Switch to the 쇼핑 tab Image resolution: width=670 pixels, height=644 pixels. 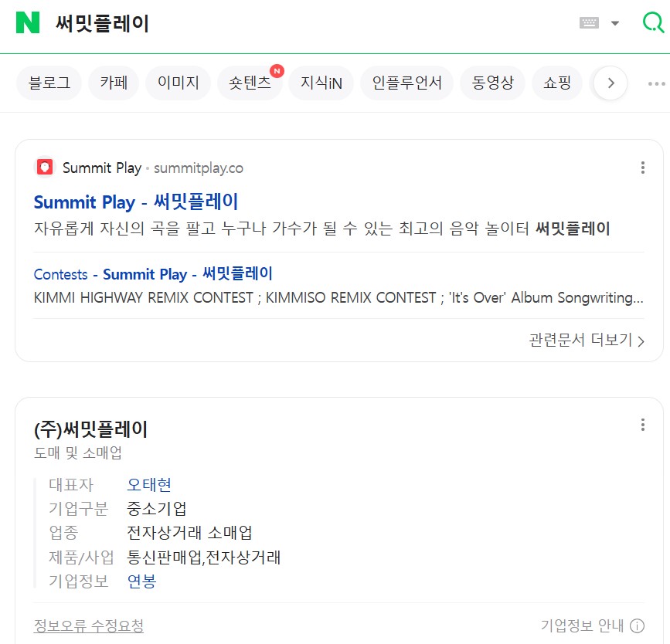coord(557,83)
